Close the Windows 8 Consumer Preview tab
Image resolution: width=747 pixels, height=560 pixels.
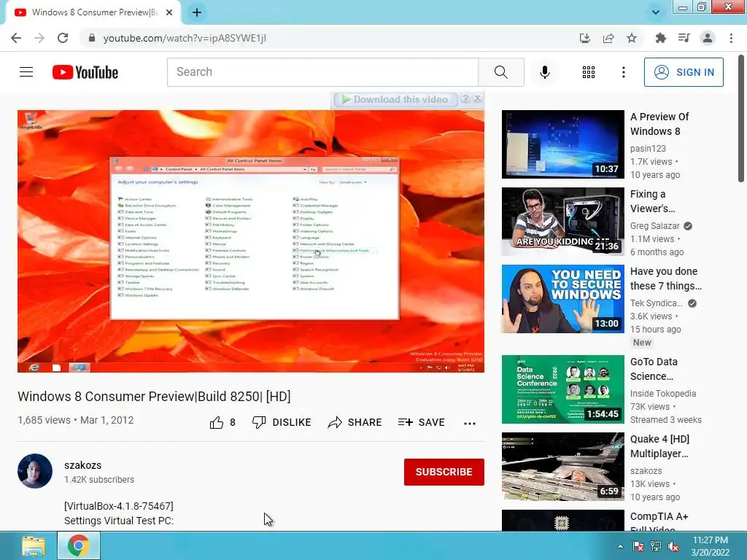[169, 12]
